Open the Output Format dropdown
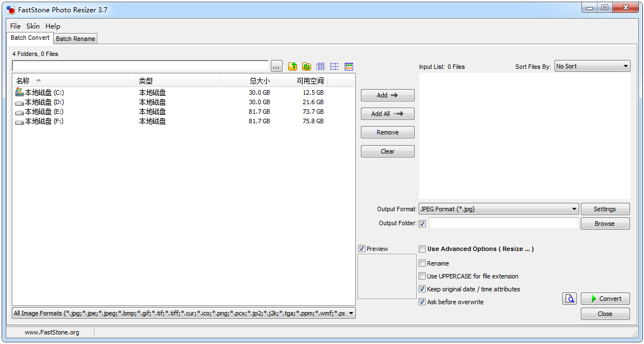 [499, 209]
